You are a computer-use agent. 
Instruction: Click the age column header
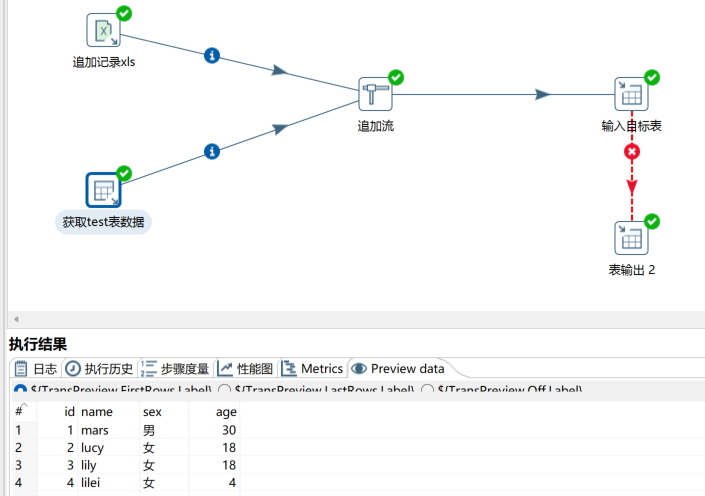(226, 411)
